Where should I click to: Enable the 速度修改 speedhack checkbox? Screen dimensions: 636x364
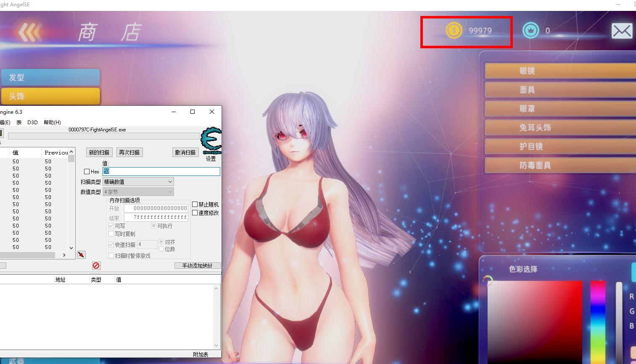coord(195,213)
